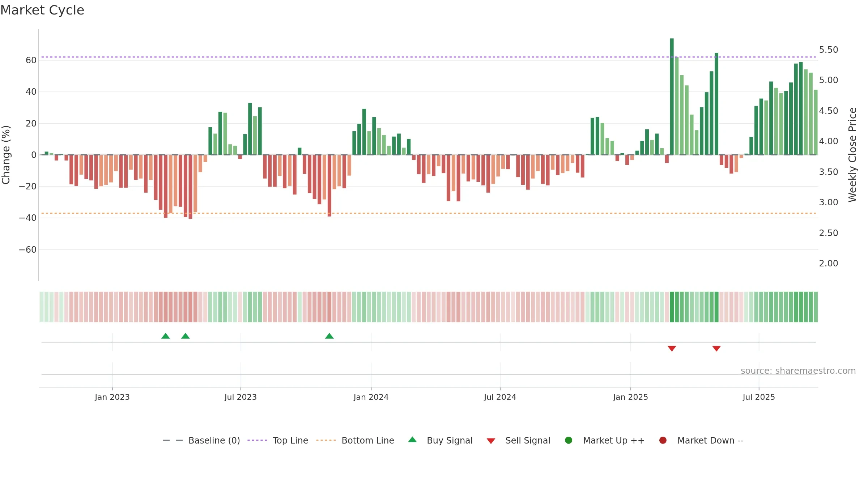Image resolution: width=868 pixels, height=488 pixels.
Task: Select the first buy signal triangle in early 2023
Action: click(x=166, y=336)
